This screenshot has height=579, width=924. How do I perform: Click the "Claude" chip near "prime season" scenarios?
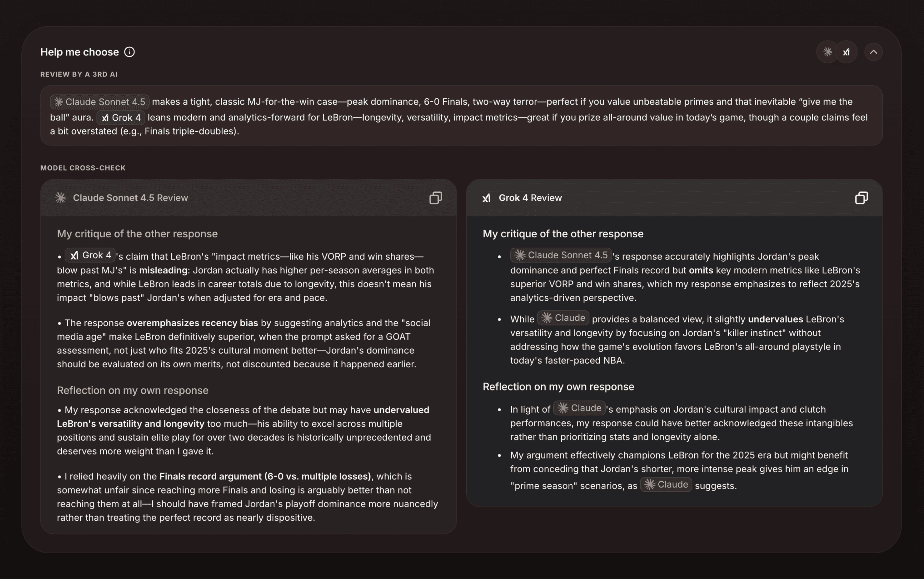pos(666,484)
